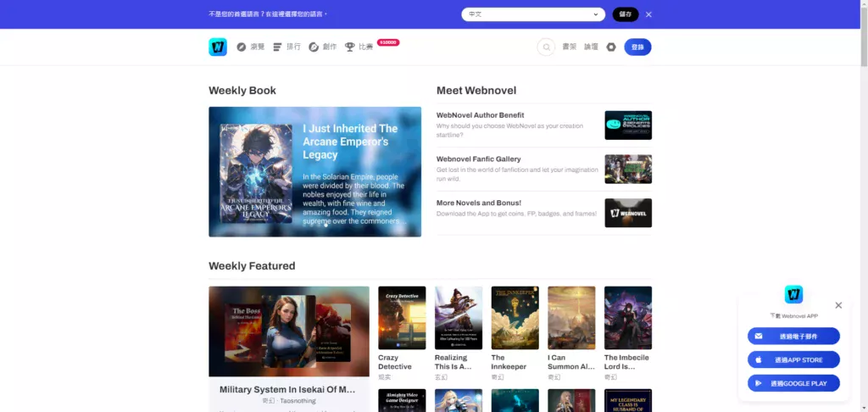Close the language banner with X
The height and width of the screenshot is (412, 868).
click(648, 14)
